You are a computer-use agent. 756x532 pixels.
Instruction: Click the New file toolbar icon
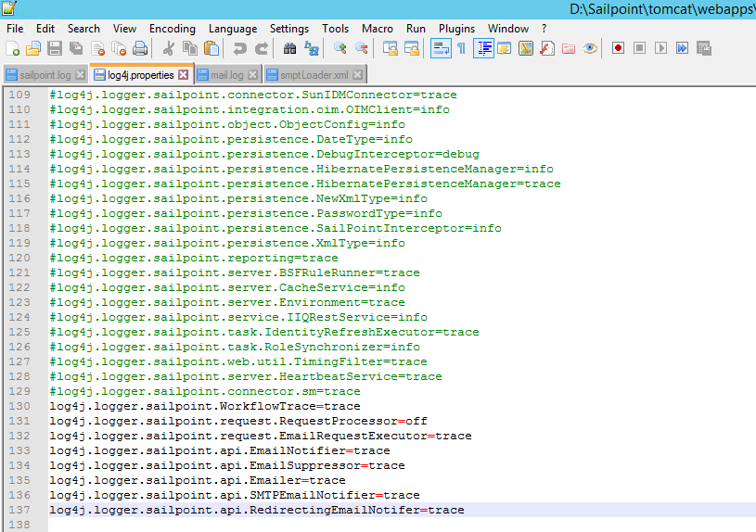click(13, 48)
